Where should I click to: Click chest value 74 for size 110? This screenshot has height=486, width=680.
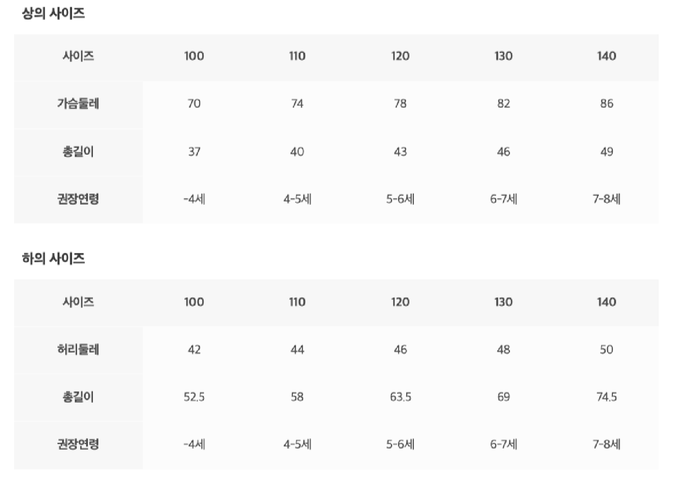(x=297, y=104)
